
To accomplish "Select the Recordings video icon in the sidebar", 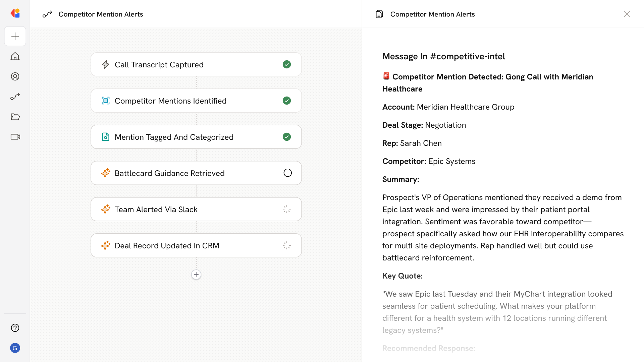I will (x=15, y=137).
